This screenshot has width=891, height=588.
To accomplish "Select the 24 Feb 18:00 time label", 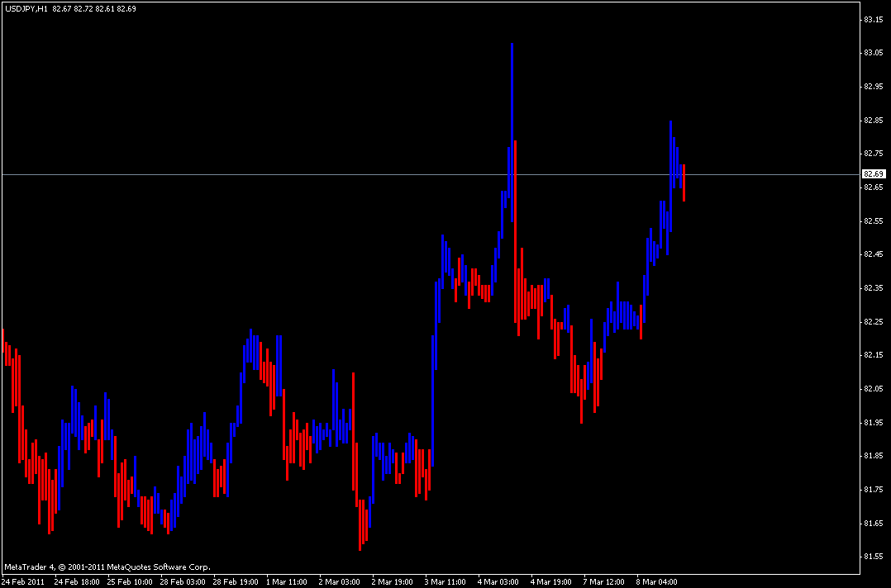I will [77, 581].
